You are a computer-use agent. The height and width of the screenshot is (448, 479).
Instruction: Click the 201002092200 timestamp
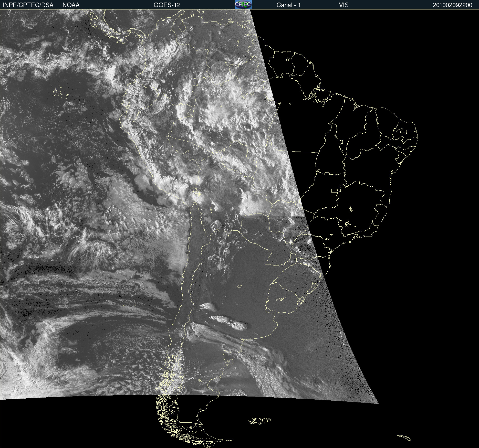click(453, 5)
